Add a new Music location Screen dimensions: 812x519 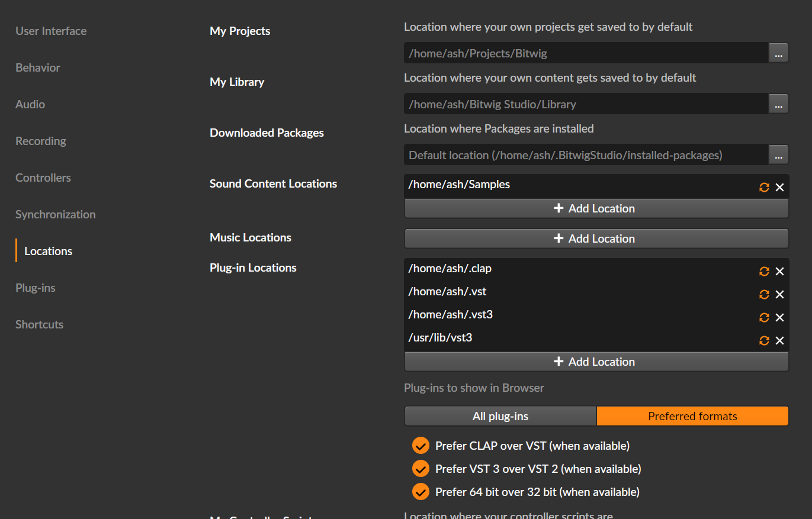point(596,238)
